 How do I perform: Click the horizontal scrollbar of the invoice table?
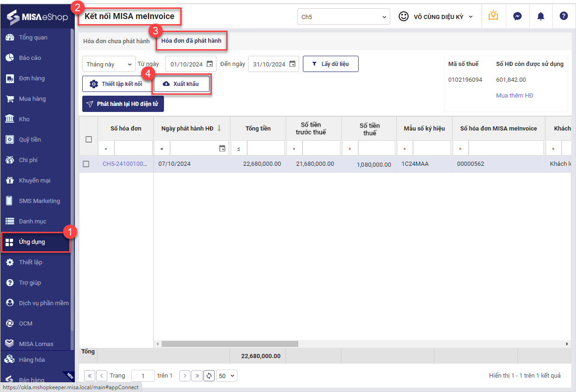tap(229, 344)
